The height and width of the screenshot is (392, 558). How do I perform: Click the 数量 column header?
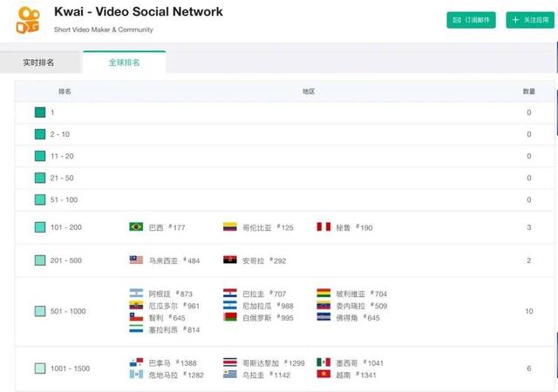click(x=529, y=91)
